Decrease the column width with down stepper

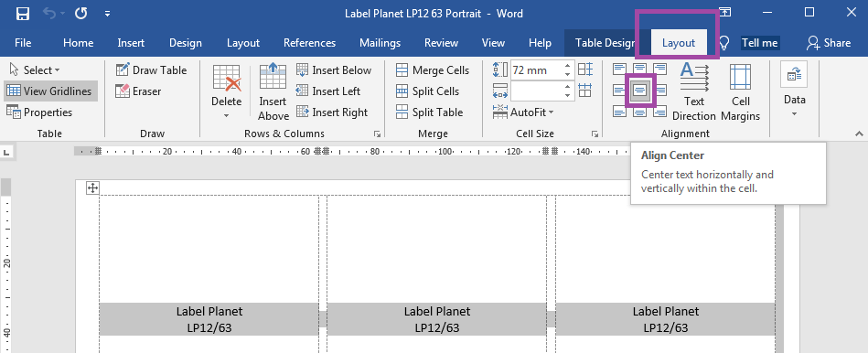pyautogui.click(x=567, y=95)
